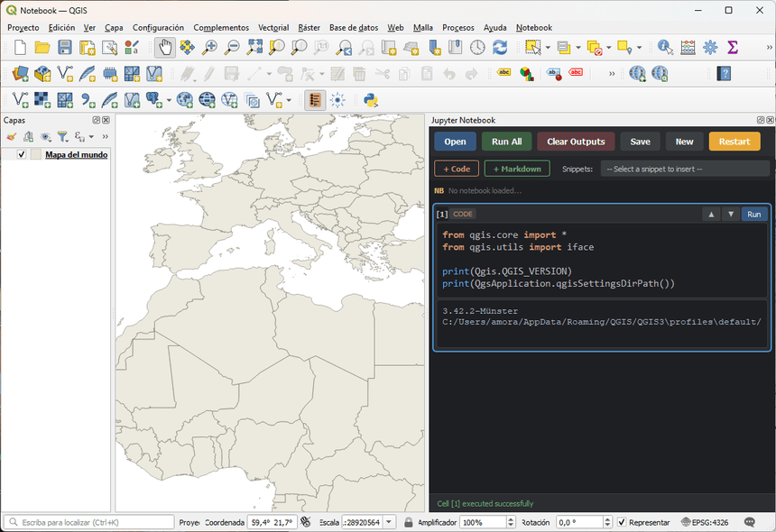Click the Diagram Options pie chart icon

click(x=527, y=74)
